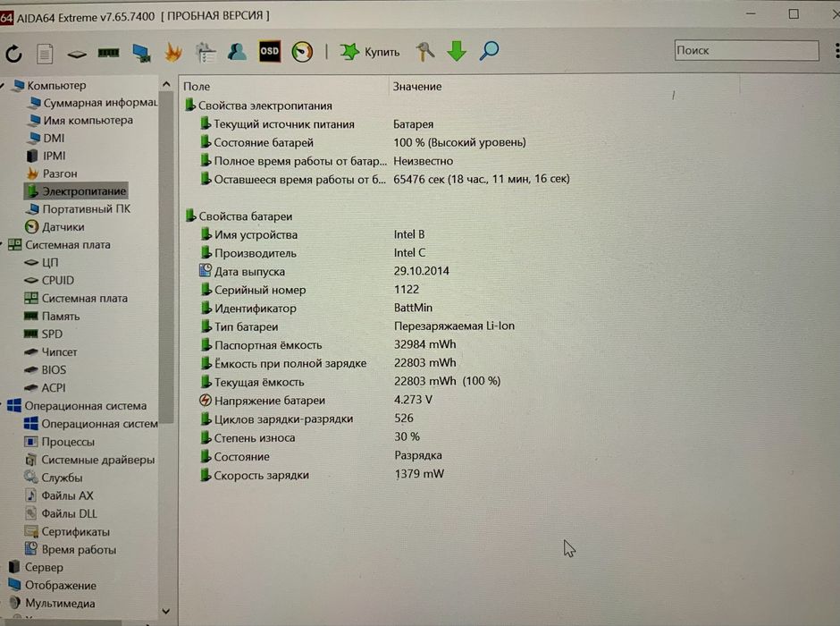Open the gauge benchmark icon
Image resolution: width=840 pixels, height=626 pixels.
coord(302,52)
